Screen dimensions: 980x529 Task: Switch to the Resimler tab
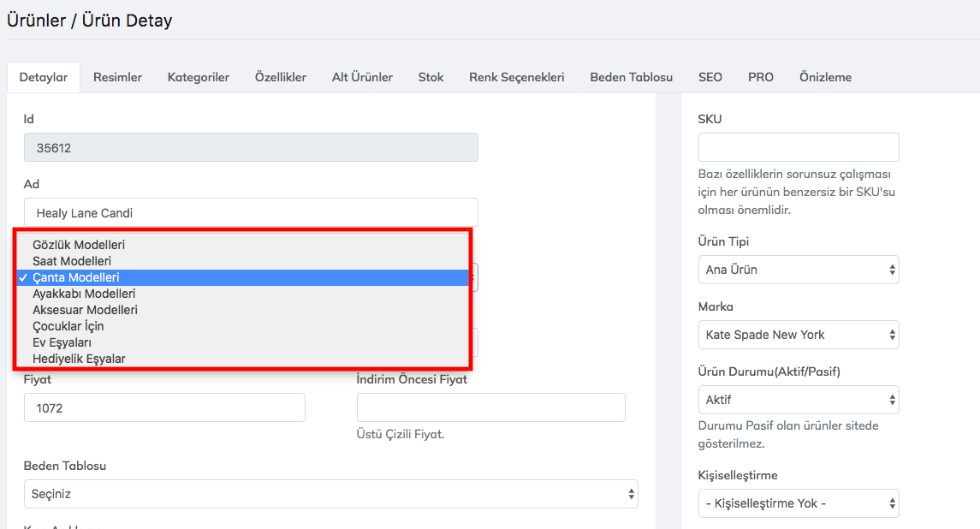pyautogui.click(x=117, y=77)
